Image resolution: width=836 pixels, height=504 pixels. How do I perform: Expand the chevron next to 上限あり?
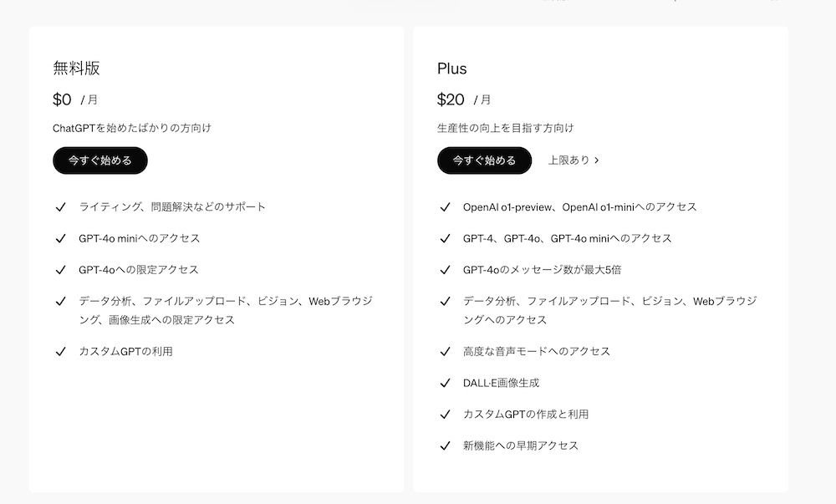(597, 160)
